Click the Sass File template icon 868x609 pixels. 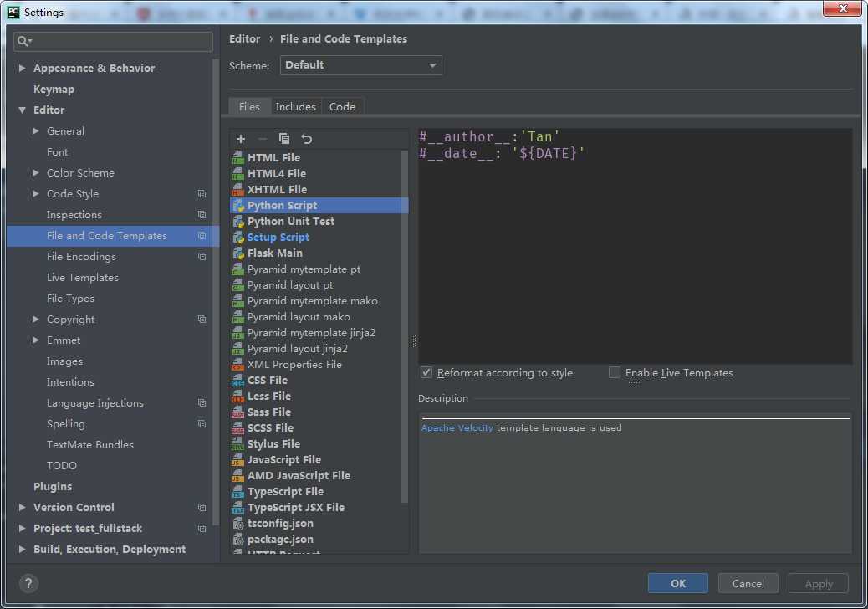tap(238, 412)
